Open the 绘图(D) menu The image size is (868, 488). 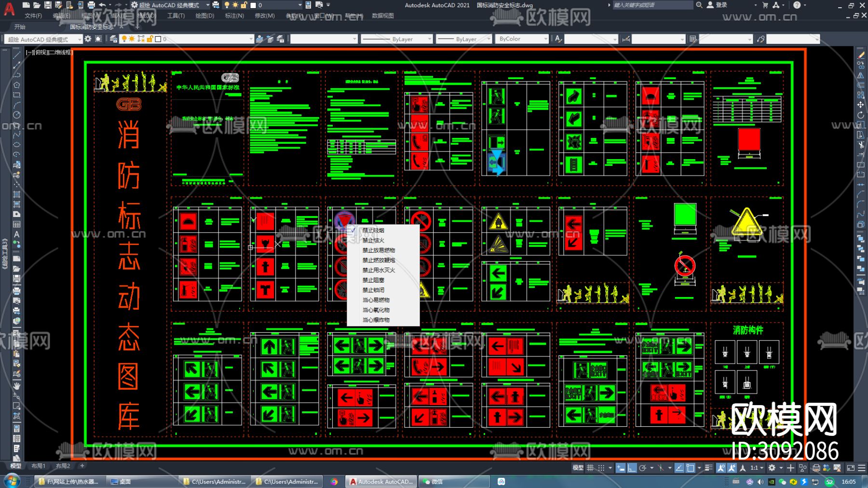point(205,16)
